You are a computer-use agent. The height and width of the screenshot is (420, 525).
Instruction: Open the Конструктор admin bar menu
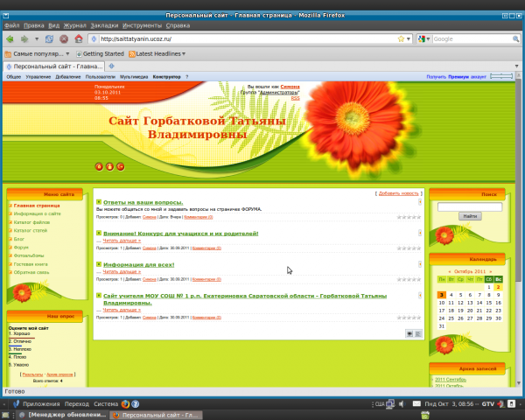click(x=166, y=77)
